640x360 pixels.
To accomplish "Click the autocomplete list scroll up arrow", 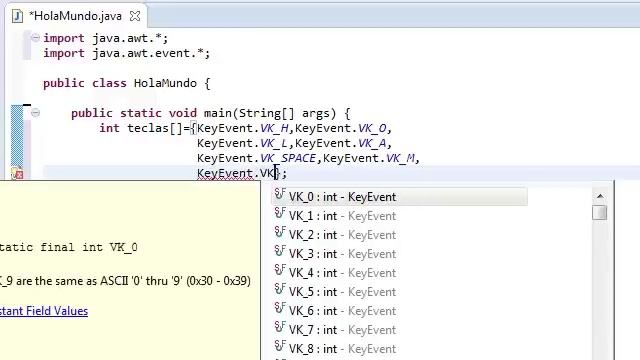I will [600, 196].
